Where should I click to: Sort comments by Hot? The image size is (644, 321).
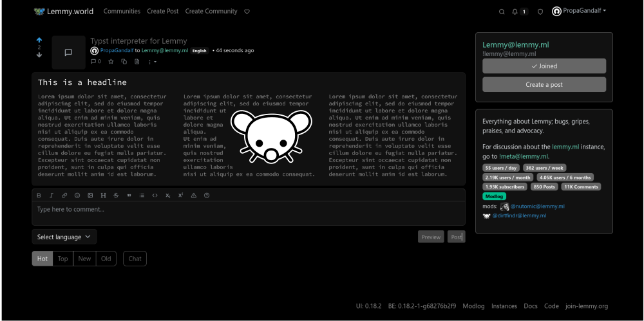(43, 259)
